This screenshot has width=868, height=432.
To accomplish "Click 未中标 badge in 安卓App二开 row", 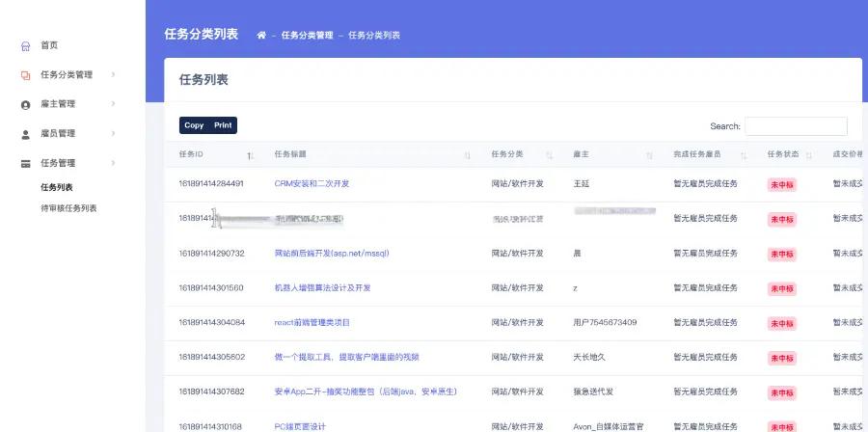I will tap(781, 392).
